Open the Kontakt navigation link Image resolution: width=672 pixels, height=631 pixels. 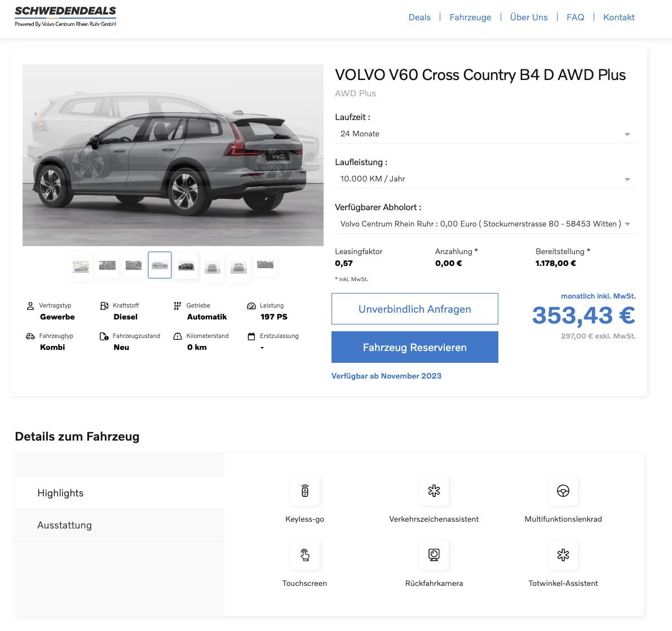coord(619,17)
